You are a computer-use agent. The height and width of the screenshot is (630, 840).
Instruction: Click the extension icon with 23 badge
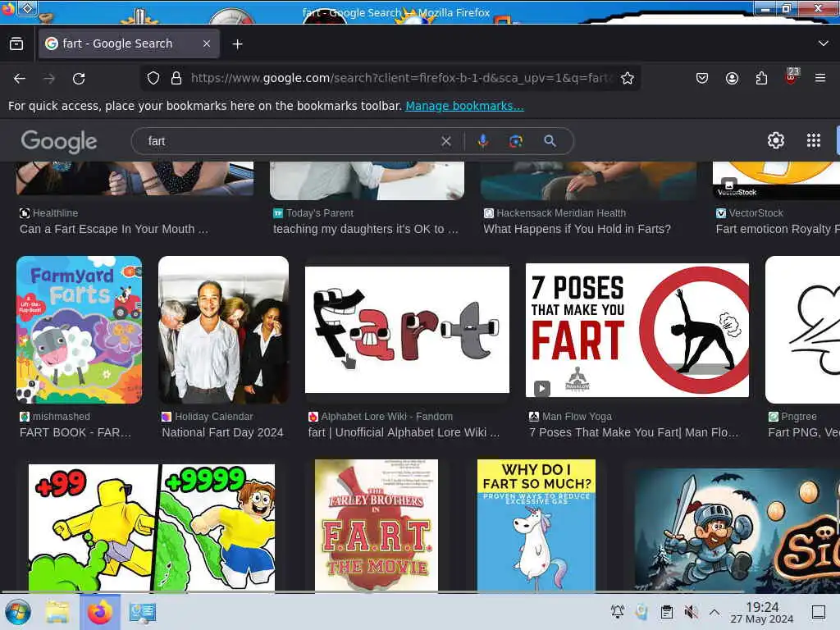(792, 76)
